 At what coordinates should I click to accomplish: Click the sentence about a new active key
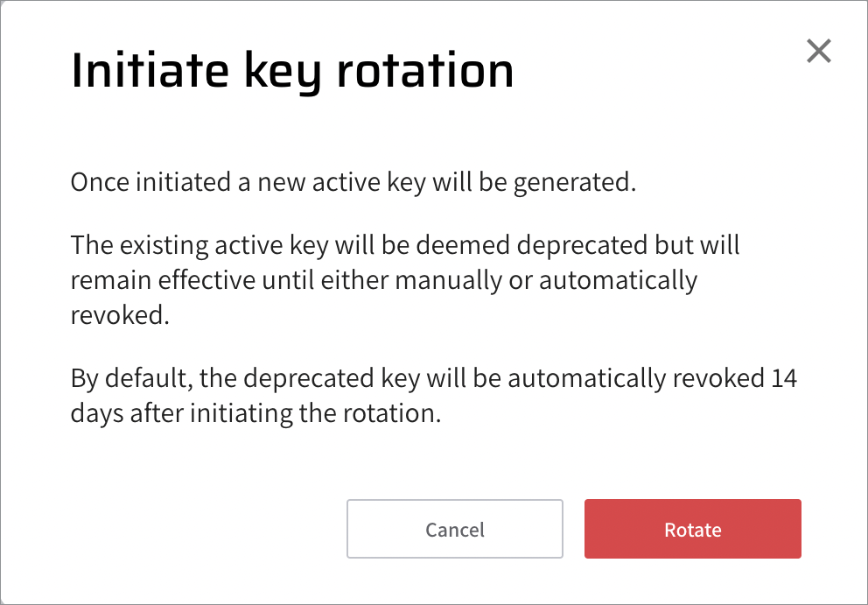352,183
